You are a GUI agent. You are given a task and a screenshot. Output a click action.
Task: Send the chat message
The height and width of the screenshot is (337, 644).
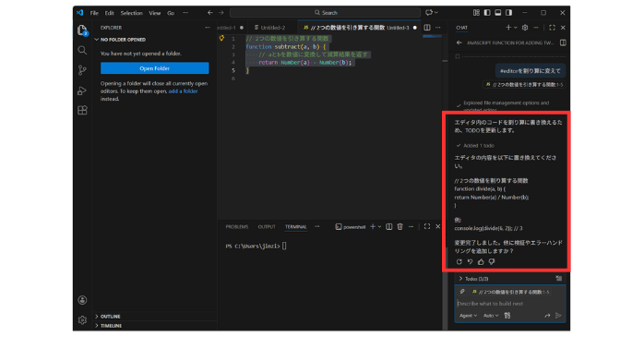point(558,316)
